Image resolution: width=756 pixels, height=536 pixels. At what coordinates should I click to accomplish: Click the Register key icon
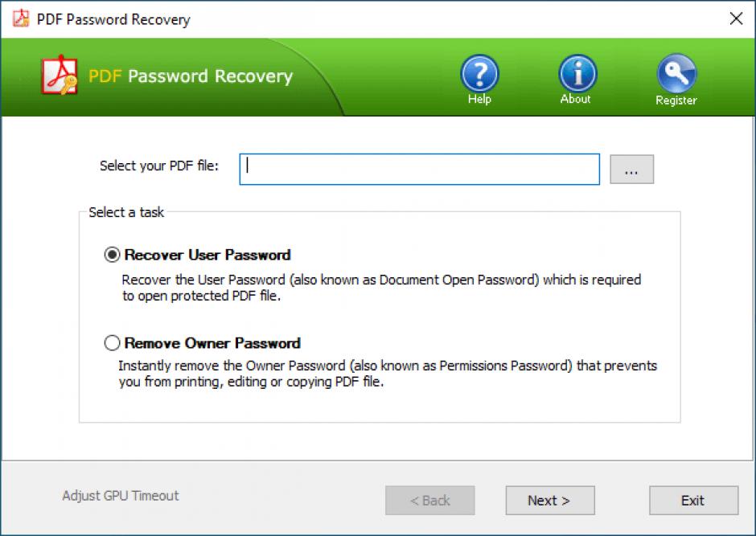[x=676, y=74]
